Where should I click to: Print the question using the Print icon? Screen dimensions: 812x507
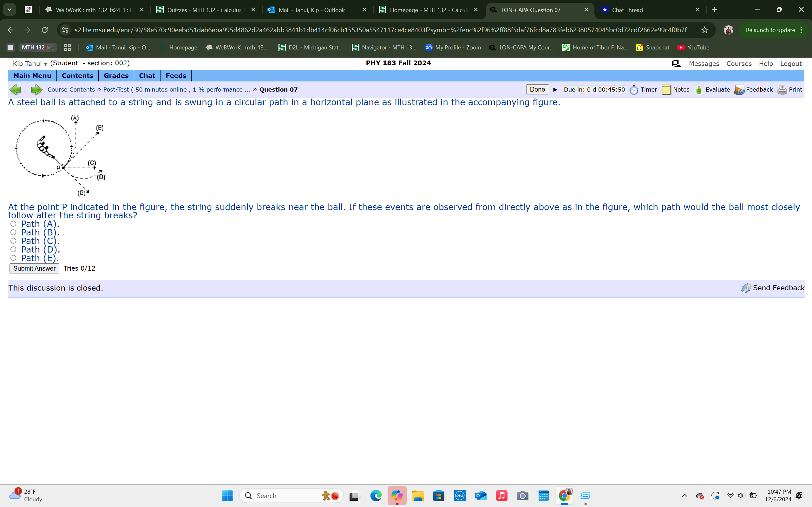[x=782, y=90]
